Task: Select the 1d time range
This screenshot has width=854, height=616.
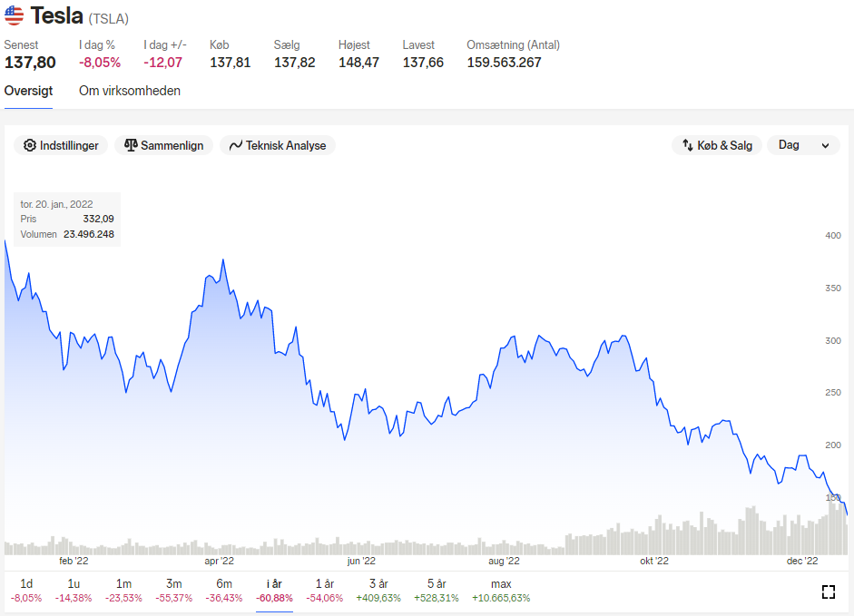Action: pos(26,591)
